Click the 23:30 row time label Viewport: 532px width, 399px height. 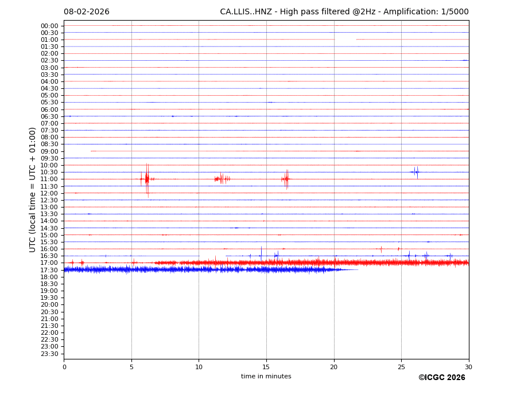49,354
